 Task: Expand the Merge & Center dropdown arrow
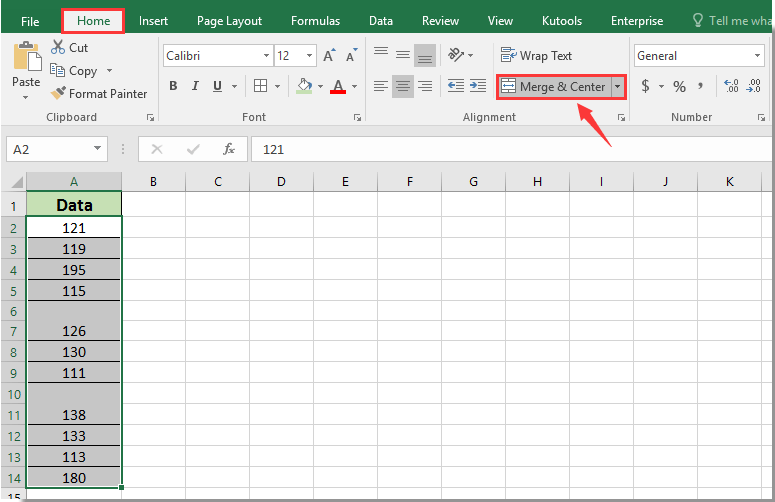coord(618,87)
